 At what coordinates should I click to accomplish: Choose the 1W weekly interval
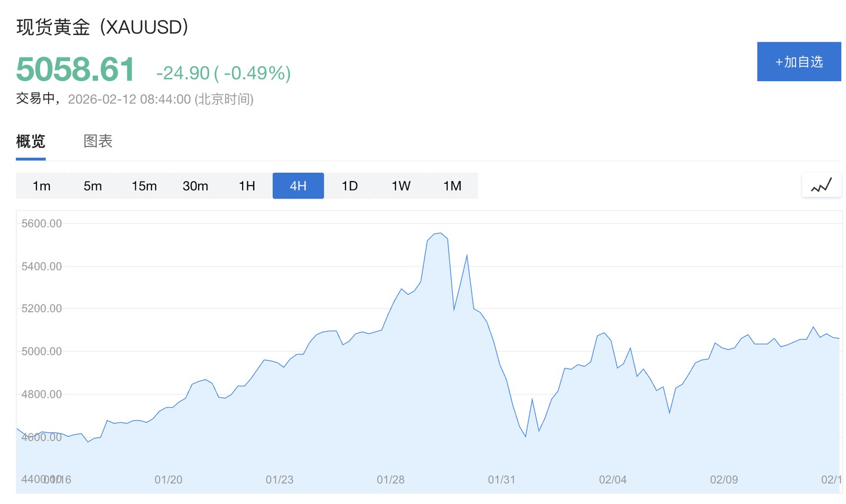pyautogui.click(x=401, y=186)
